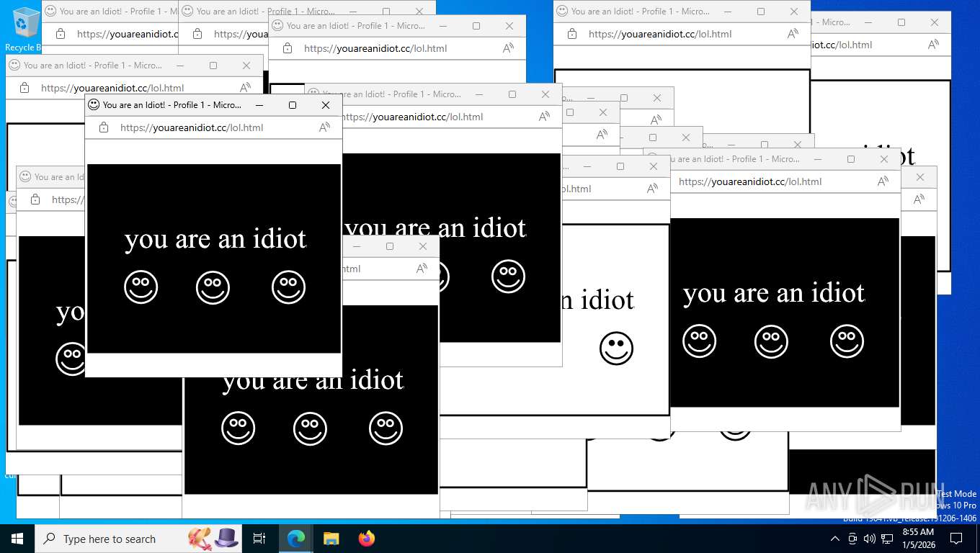Close the top-right window that shows a lock icon
This screenshot has height=553, width=980.
794,12
